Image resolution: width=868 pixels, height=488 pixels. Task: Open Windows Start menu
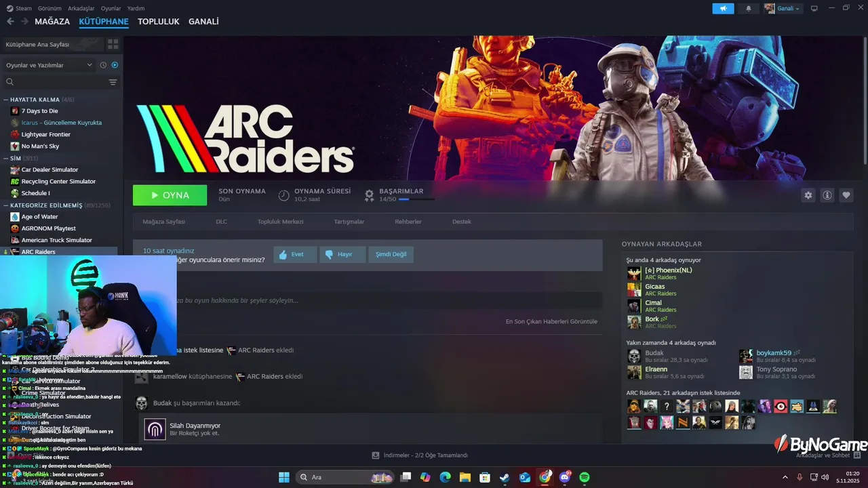(284, 477)
